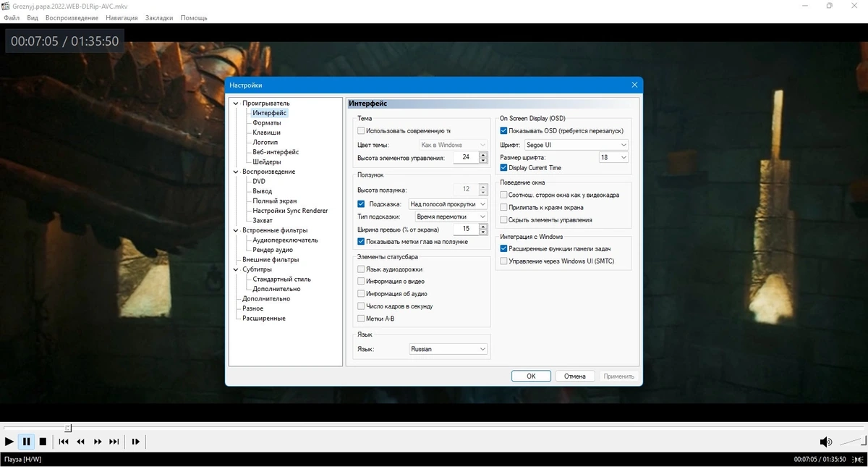The image size is (868, 467).
Task: Open the Вид menu
Action: 33,17
